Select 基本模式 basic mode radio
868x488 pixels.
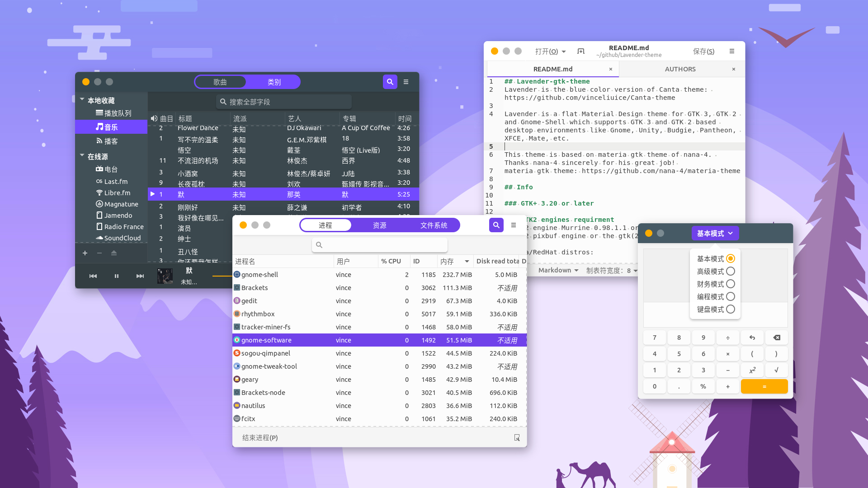(x=731, y=259)
